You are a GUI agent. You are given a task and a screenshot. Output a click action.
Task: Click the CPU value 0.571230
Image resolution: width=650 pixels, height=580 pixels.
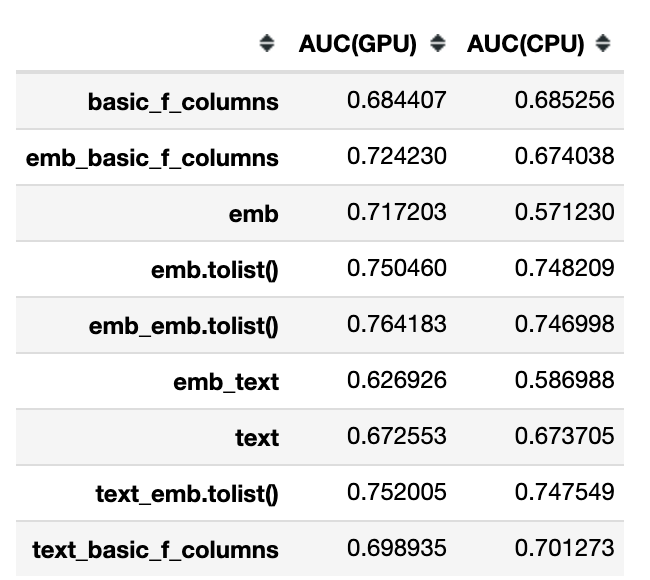pyautogui.click(x=564, y=212)
